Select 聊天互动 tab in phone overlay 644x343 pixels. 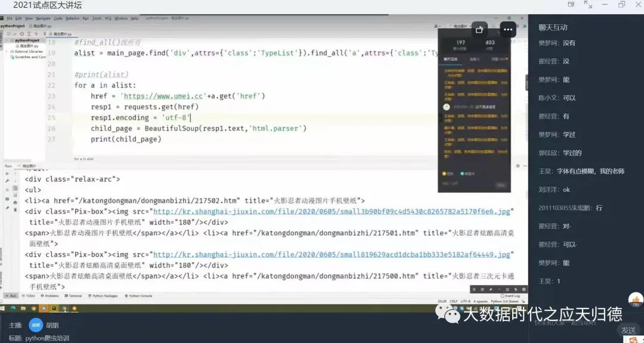point(451,59)
